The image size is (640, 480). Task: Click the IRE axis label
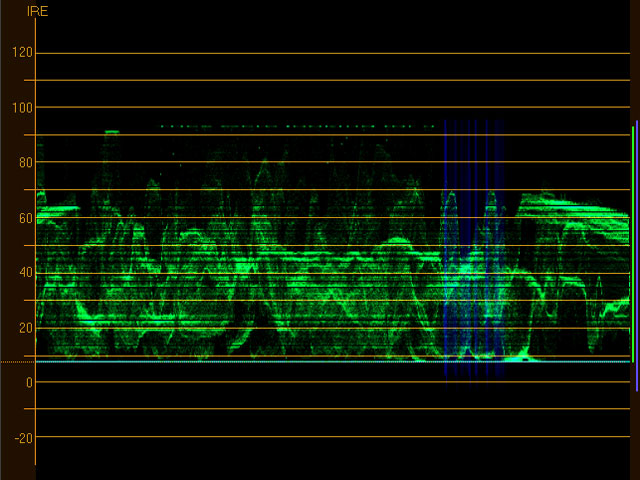pyautogui.click(x=37, y=11)
